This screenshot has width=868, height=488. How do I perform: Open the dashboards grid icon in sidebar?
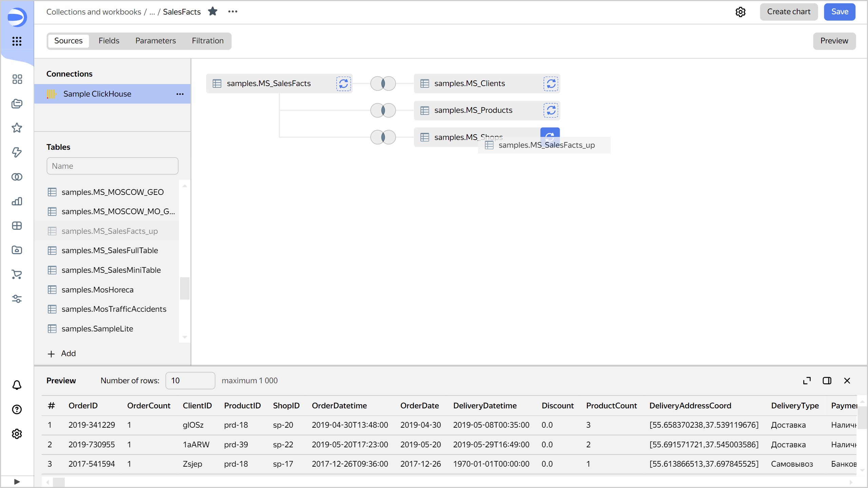coord(17,79)
